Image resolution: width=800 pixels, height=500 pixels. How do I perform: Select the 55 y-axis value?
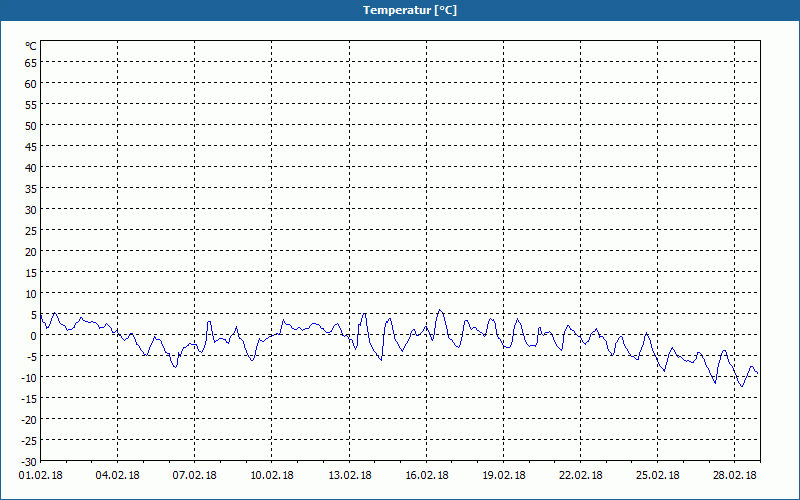[31, 105]
